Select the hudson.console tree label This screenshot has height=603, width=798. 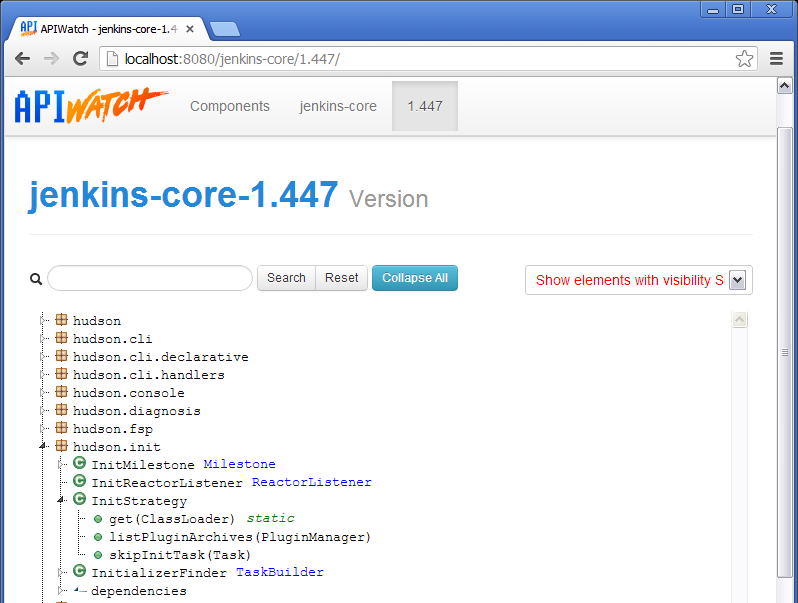(x=128, y=393)
